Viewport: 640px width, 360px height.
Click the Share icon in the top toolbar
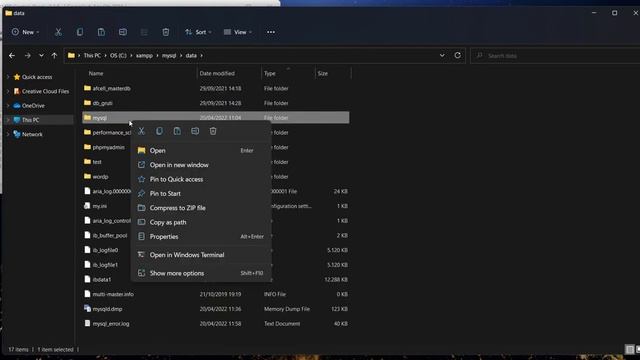pos(144,32)
